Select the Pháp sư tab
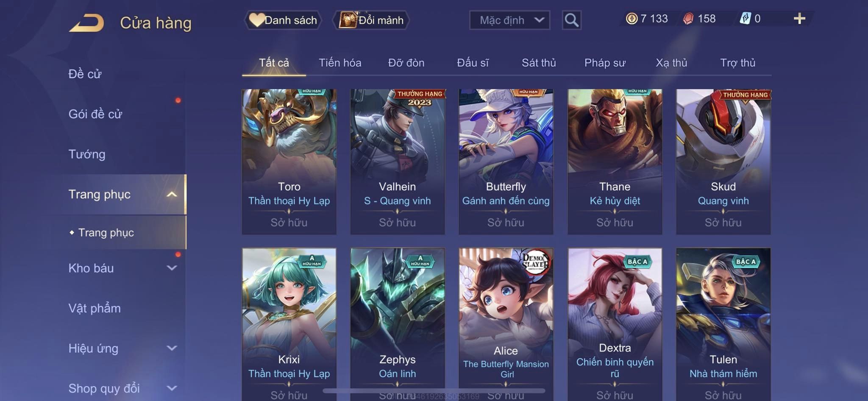Viewport: 868px width, 401px height. pyautogui.click(x=605, y=63)
